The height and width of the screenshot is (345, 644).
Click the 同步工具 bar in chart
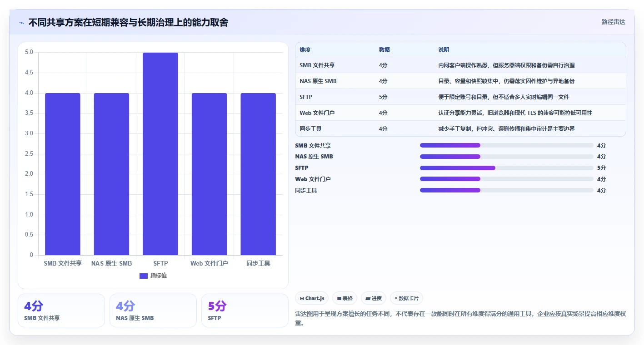point(258,174)
